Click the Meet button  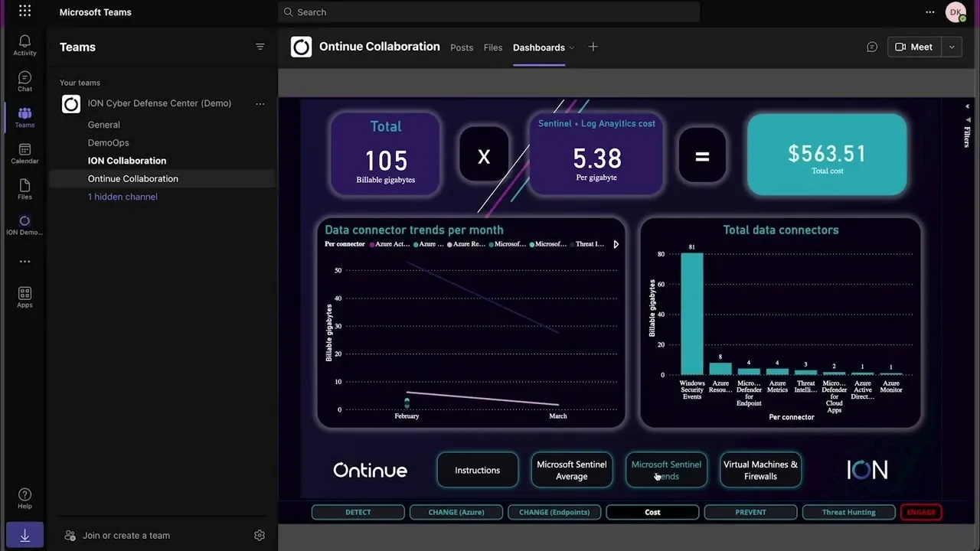click(x=915, y=47)
